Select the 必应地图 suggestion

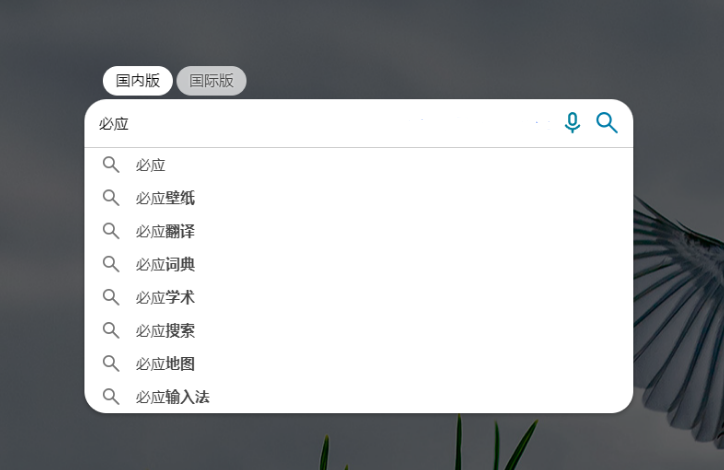tap(359, 364)
